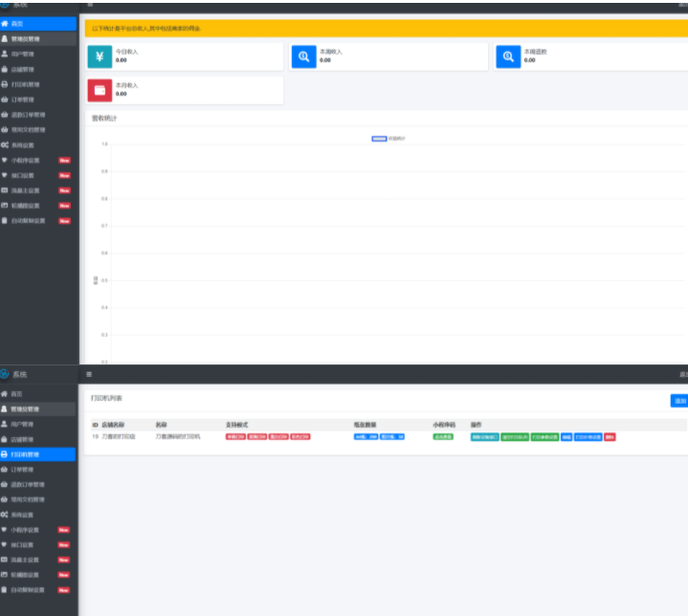Screen dimensions: 688x616
Task: Click the 自动复制设置 clipboard icon in dashboard sidebar
Action: 5,221
